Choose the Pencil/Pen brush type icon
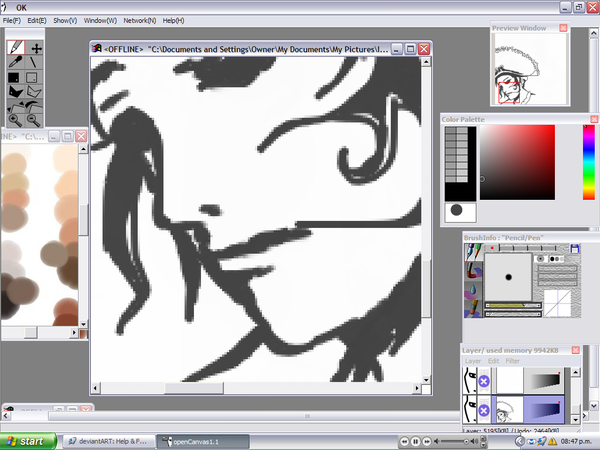The width and height of the screenshot is (600, 450). (473, 252)
